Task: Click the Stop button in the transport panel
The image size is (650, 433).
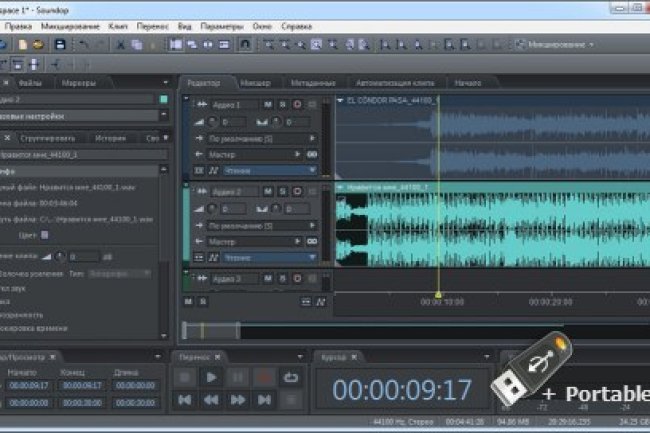Action: coord(184,377)
